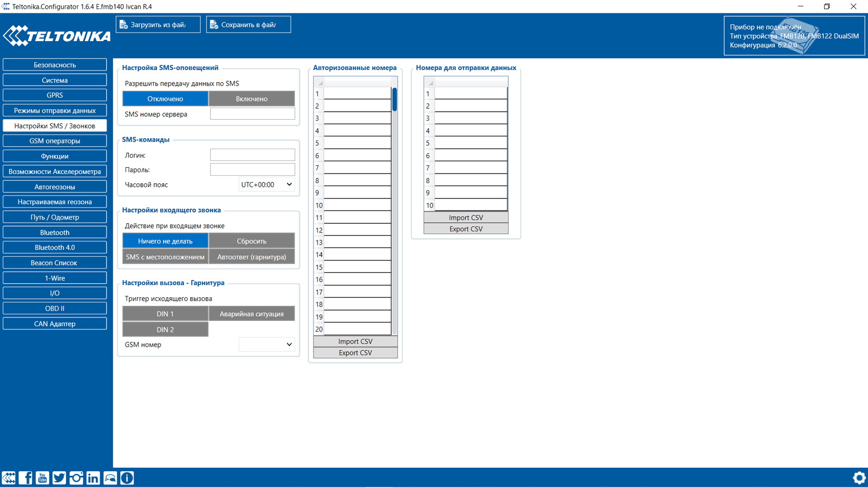Open GSM операторы section

click(54, 141)
